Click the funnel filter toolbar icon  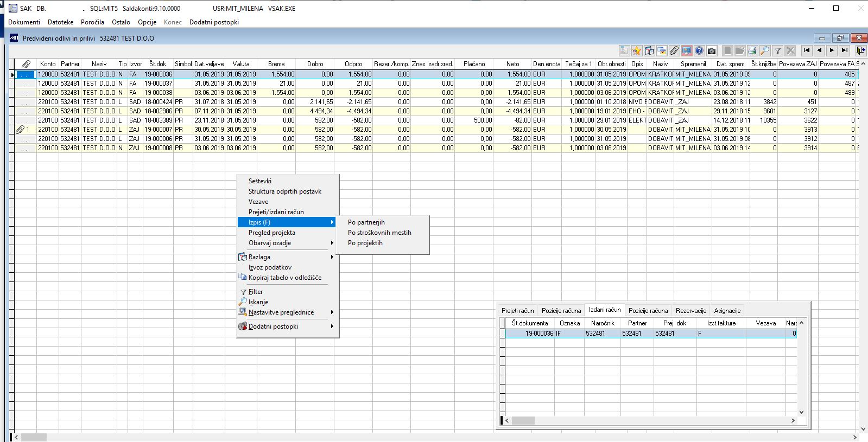[777, 50]
